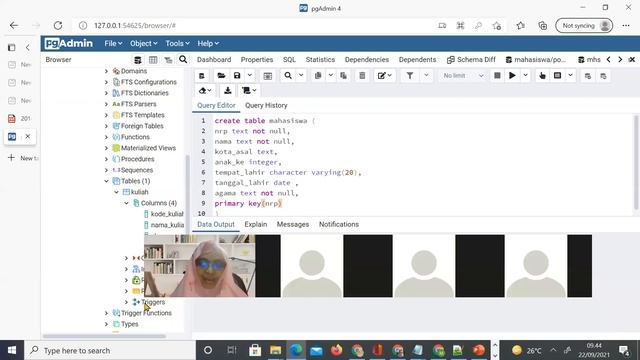Open the Data Output tab

point(216,224)
